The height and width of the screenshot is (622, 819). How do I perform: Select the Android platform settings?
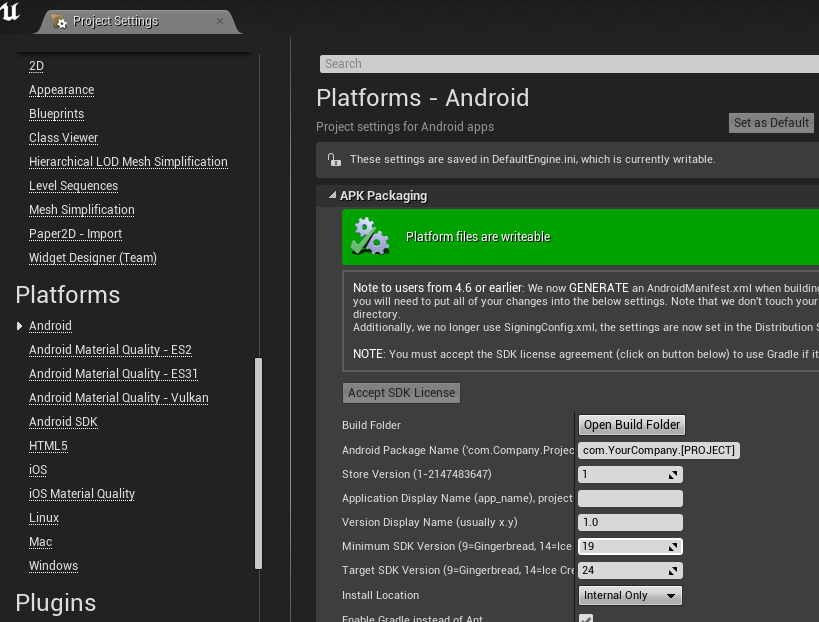point(50,326)
